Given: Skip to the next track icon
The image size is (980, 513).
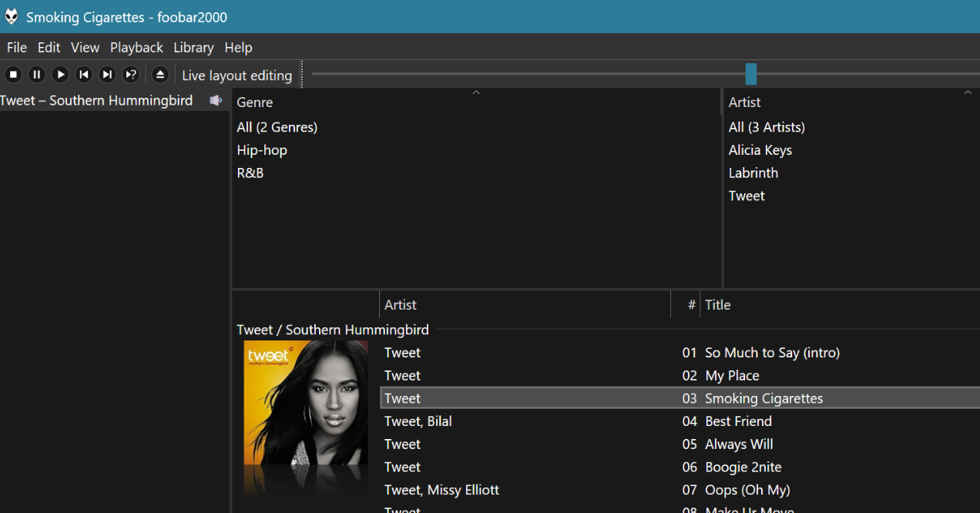Looking at the screenshot, I should [107, 74].
